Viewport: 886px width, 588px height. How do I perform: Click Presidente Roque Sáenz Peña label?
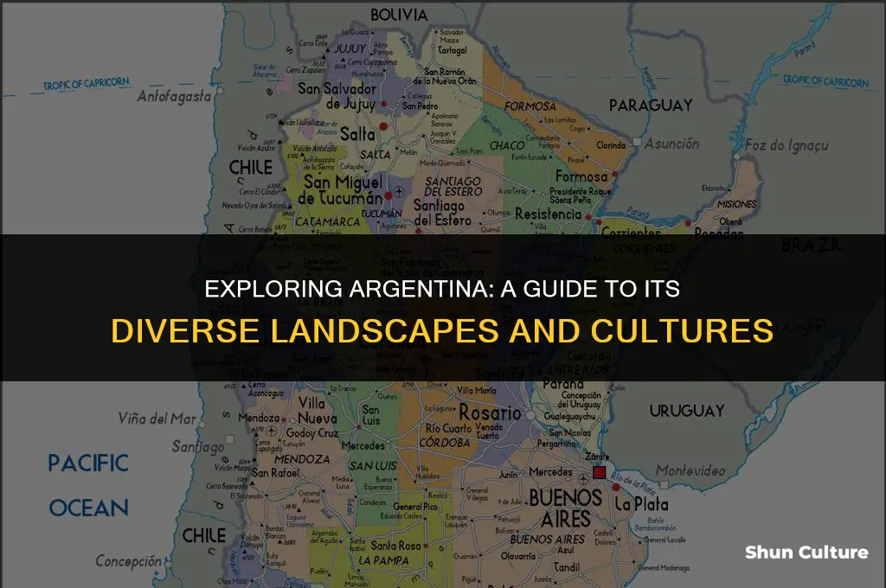[x=581, y=195]
